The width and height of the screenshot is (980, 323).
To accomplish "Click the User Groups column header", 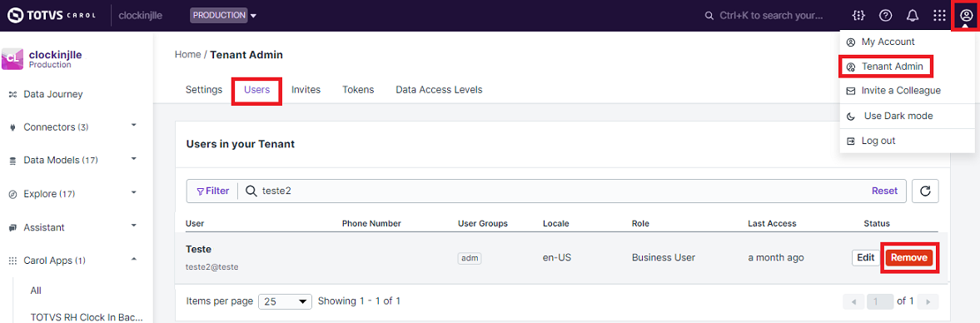I will [x=483, y=224].
